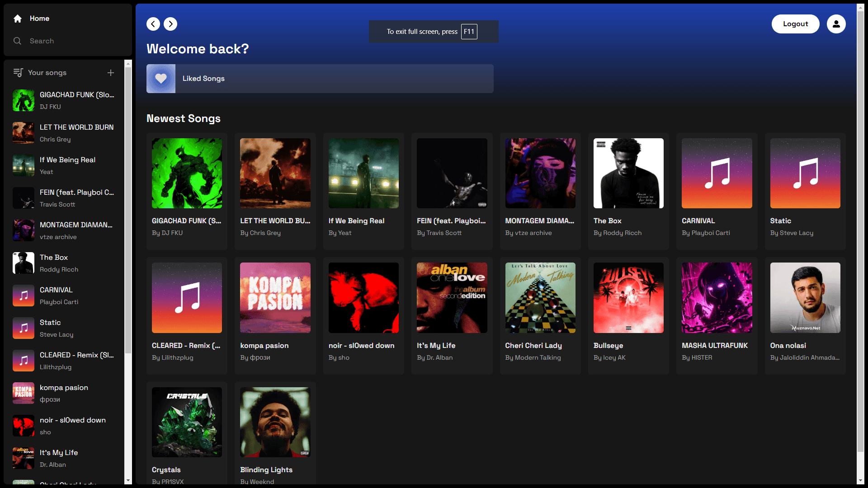Select FEIN Travis Scott card cover
The height and width of the screenshot is (488, 868).
point(452,174)
